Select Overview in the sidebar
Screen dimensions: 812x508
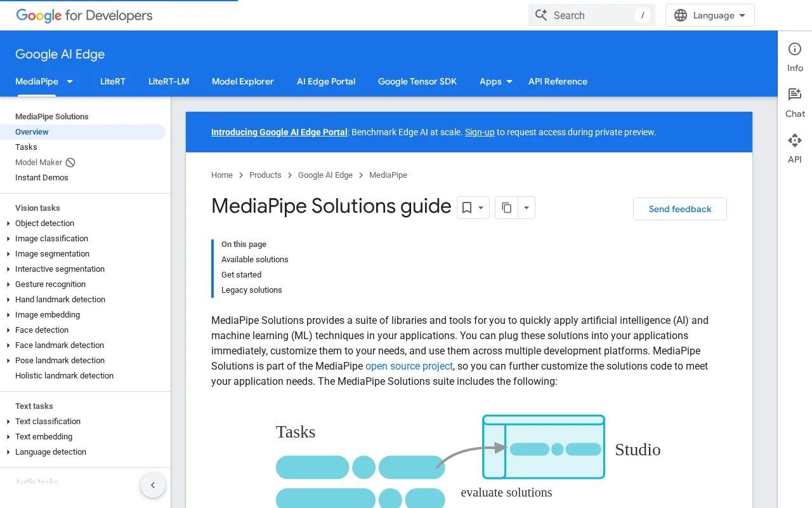(x=82, y=132)
